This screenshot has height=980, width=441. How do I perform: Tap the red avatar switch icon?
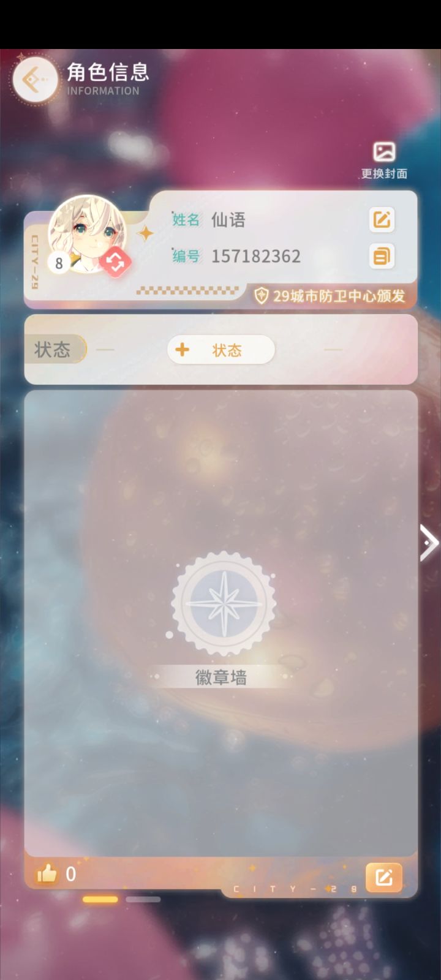115,262
